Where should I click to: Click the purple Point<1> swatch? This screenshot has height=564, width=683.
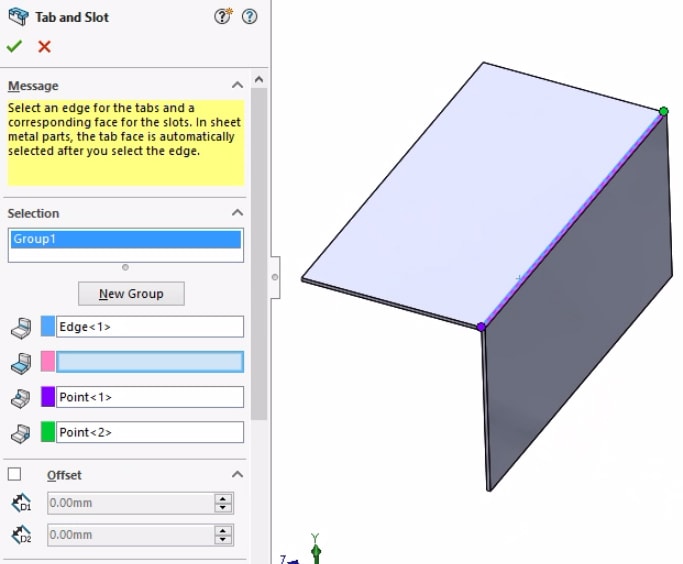(x=48, y=397)
